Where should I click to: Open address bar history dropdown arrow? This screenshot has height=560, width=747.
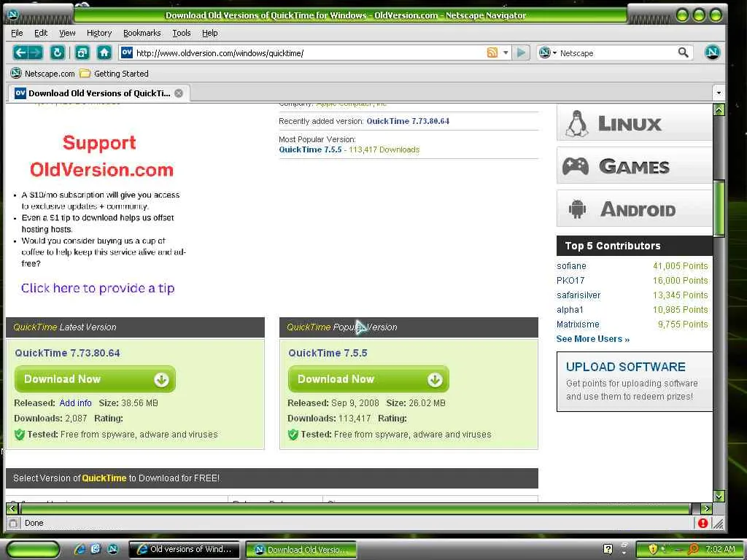coord(506,52)
